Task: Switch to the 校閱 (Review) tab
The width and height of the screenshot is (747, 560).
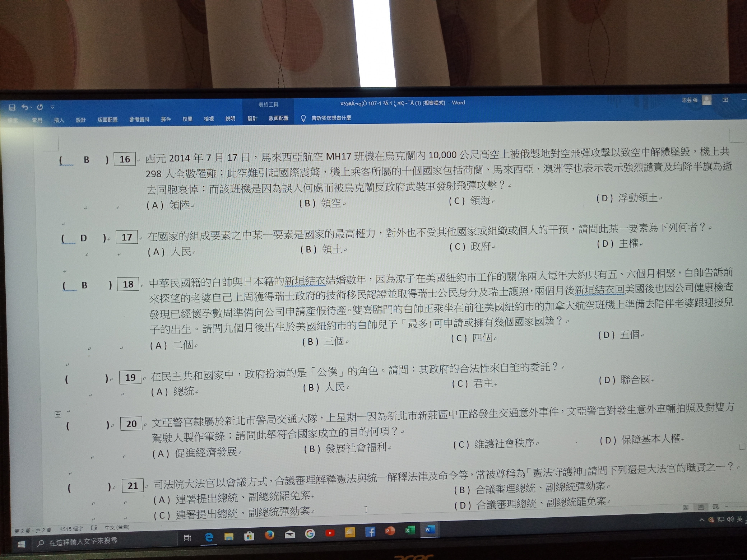Action: click(x=187, y=119)
